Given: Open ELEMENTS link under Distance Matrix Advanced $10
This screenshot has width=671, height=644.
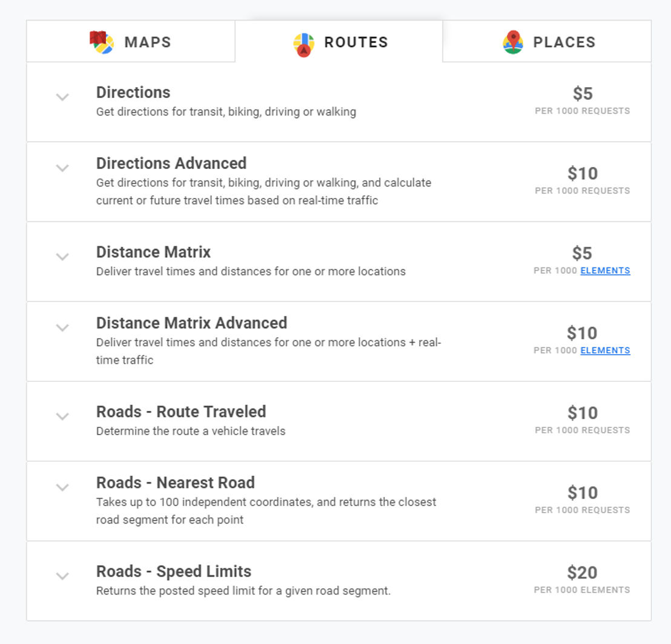Looking at the screenshot, I should click(x=605, y=350).
